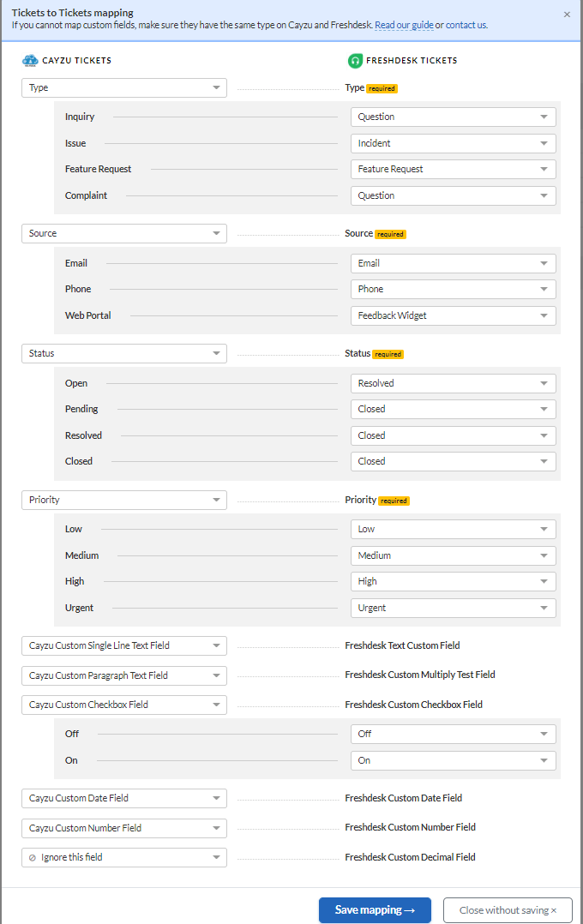
Task: Open the 'contact us' link
Action: [466, 25]
